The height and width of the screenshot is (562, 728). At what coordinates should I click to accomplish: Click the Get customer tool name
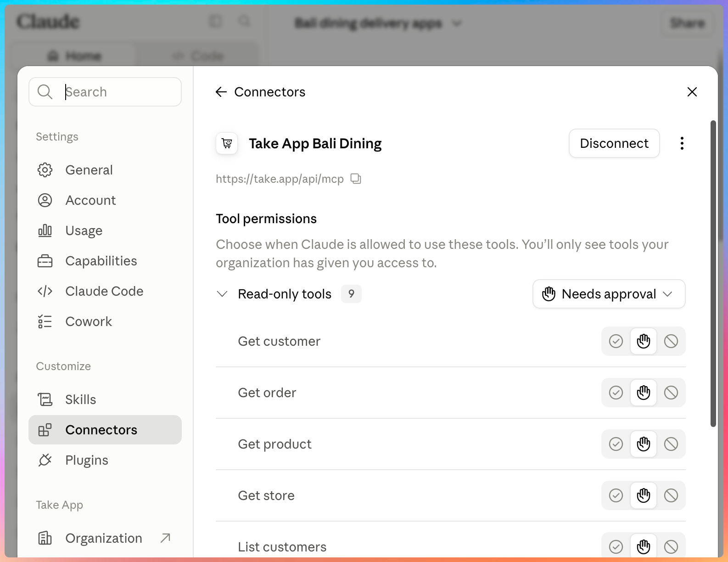279,341
